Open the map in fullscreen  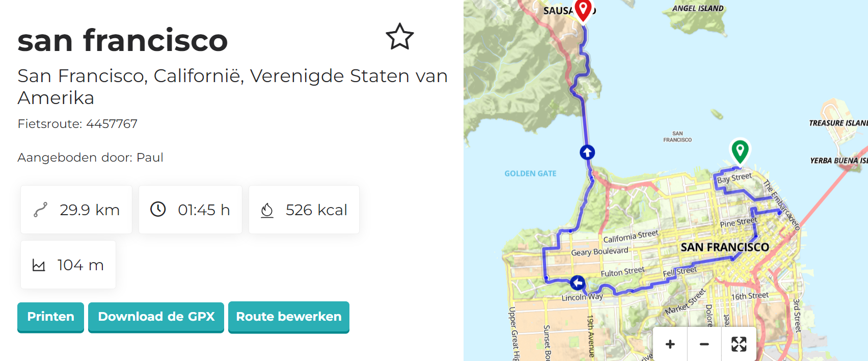click(739, 344)
